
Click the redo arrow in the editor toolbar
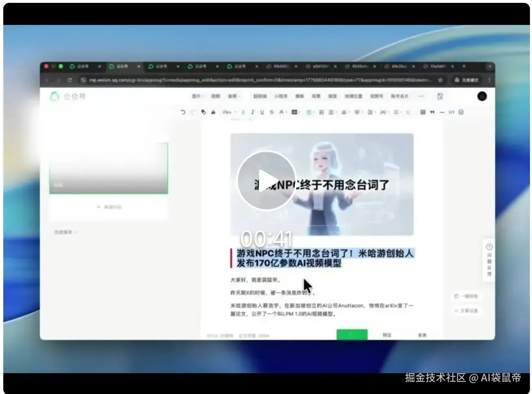click(x=192, y=112)
